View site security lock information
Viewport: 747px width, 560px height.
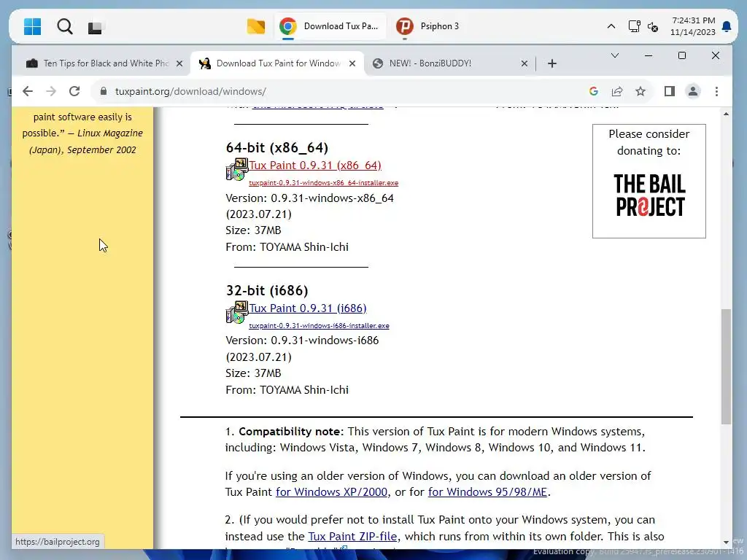point(104,91)
